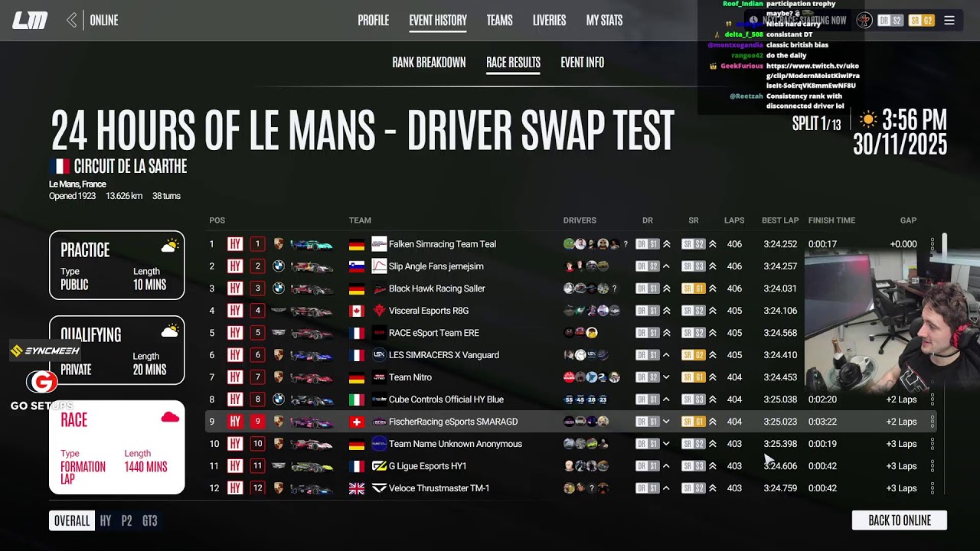Open the hamburger menu in the top bar
The height and width of the screenshot is (551, 980).
[x=949, y=21]
